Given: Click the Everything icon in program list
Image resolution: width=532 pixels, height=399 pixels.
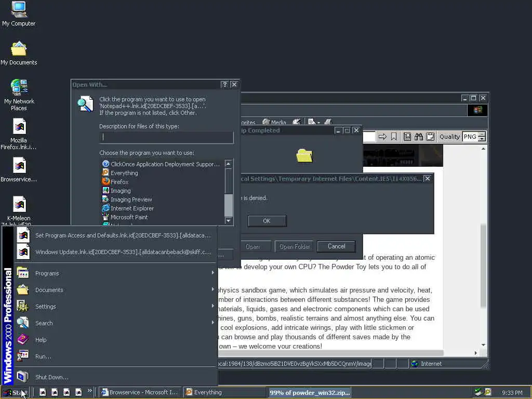Looking at the screenshot, I should 106,172.
